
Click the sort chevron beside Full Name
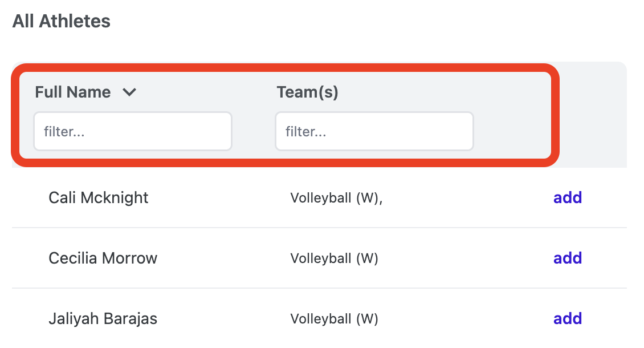click(x=129, y=92)
